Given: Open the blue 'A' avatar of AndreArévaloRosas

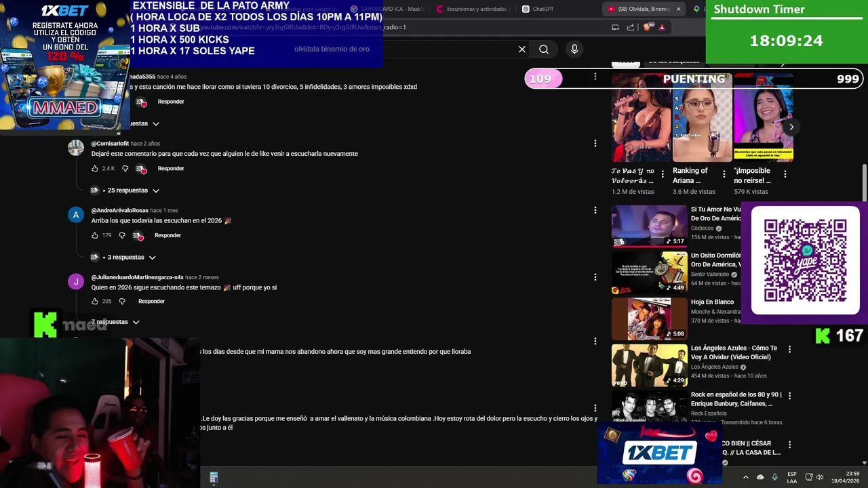Looking at the screenshot, I should pos(76,215).
